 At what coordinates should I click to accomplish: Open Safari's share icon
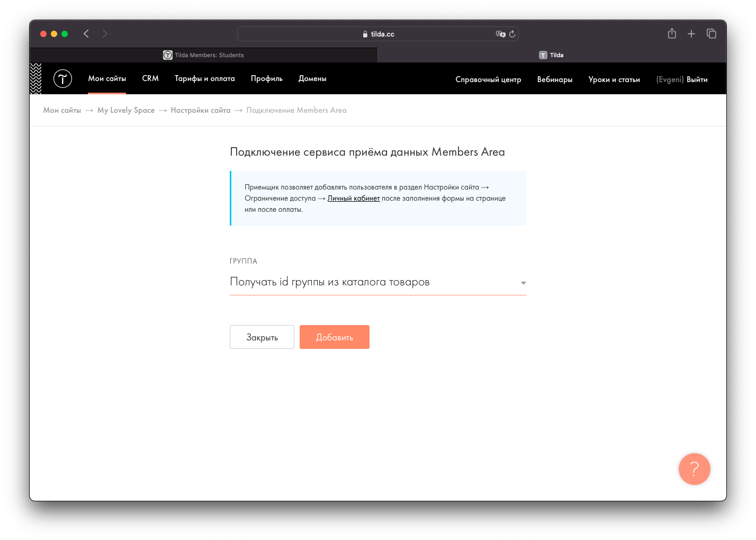[672, 33]
